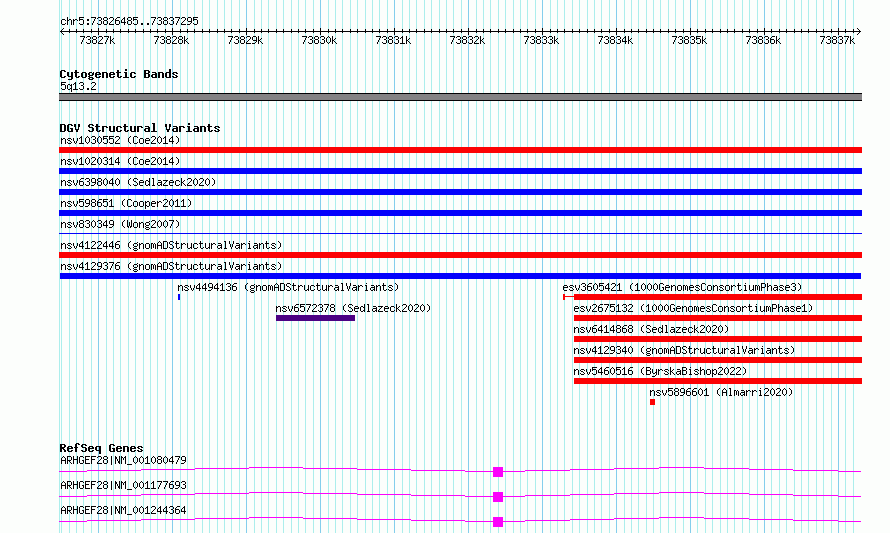Click the 73830k ruler tick label

(319, 40)
